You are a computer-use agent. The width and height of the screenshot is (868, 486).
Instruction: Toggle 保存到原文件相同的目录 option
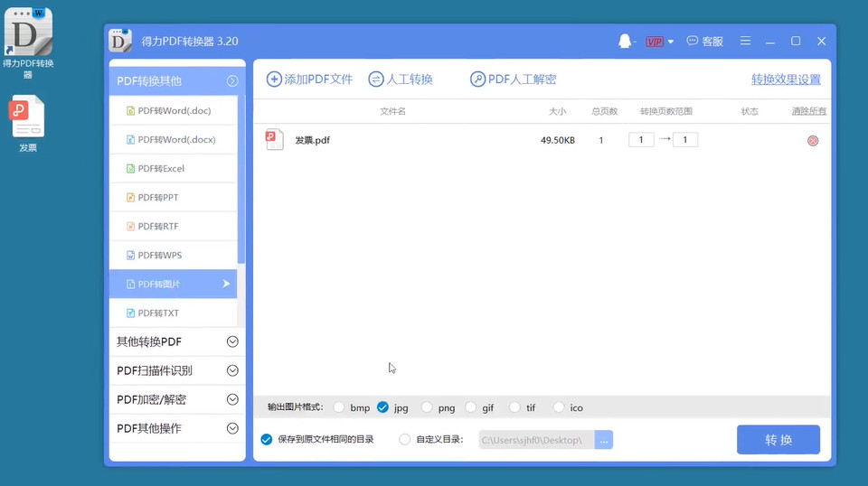pyautogui.click(x=266, y=440)
